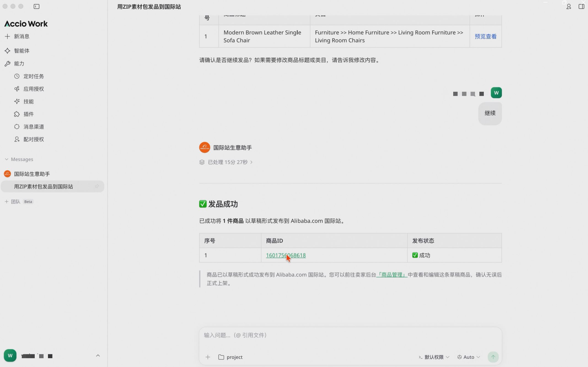Open 应用授权 app authorization
This screenshot has width=588, height=367.
coord(33,89)
